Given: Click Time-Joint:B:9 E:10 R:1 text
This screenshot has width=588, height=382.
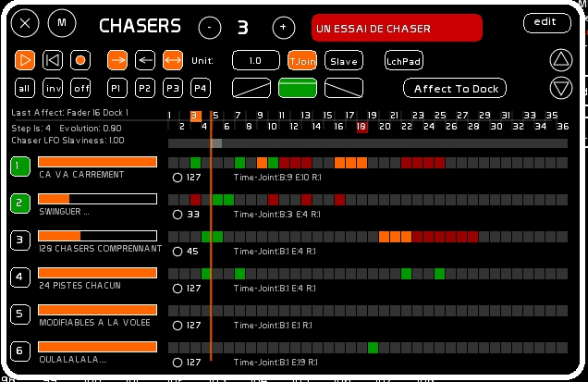Looking at the screenshot, I should (x=277, y=178).
